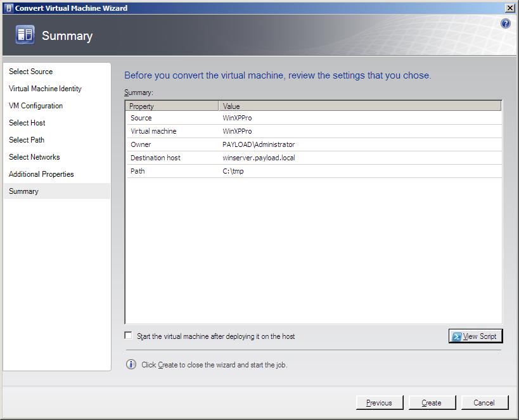519x420 pixels.
Task: Open Additional Properties step
Action: 41,174
